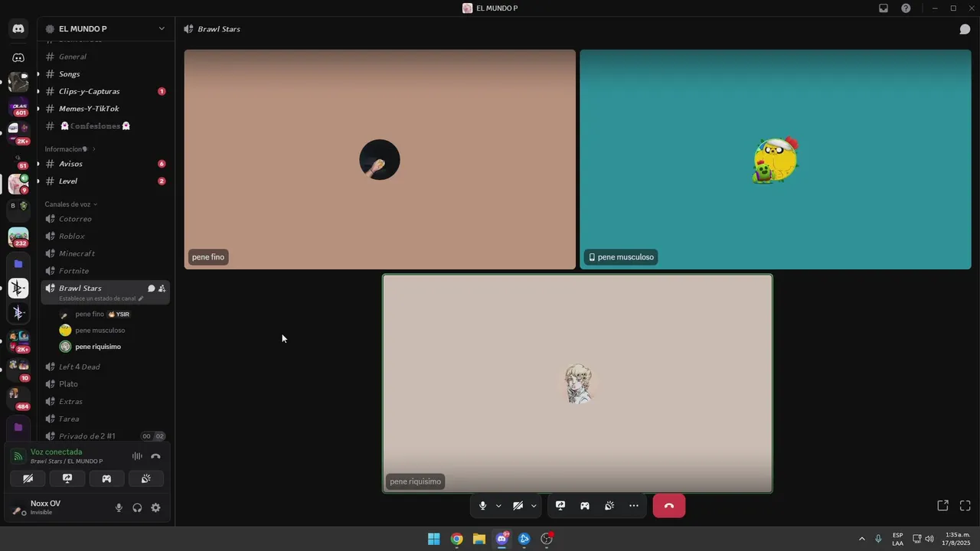This screenshot has width=980, height=551.
Task: Open File Explorer from taskbar
Action: 479,539
